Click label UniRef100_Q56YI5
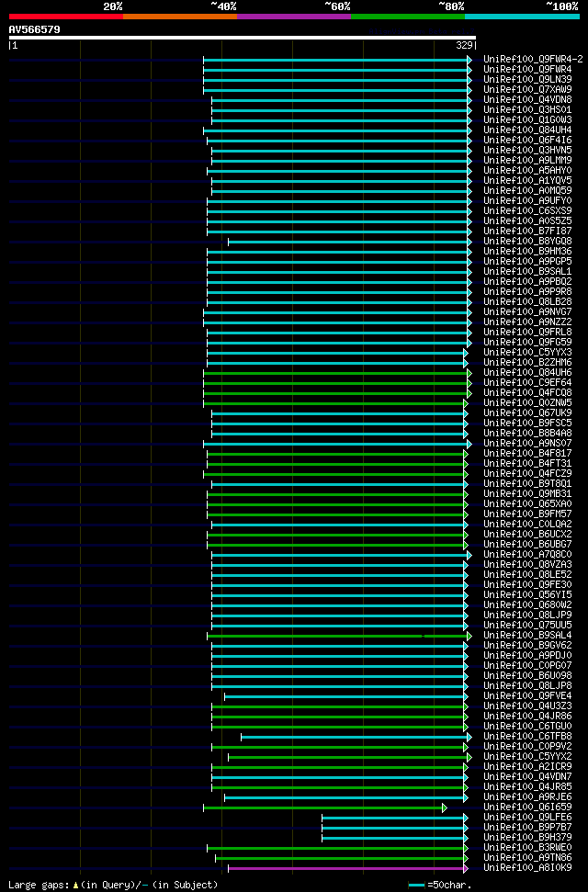 527,595
